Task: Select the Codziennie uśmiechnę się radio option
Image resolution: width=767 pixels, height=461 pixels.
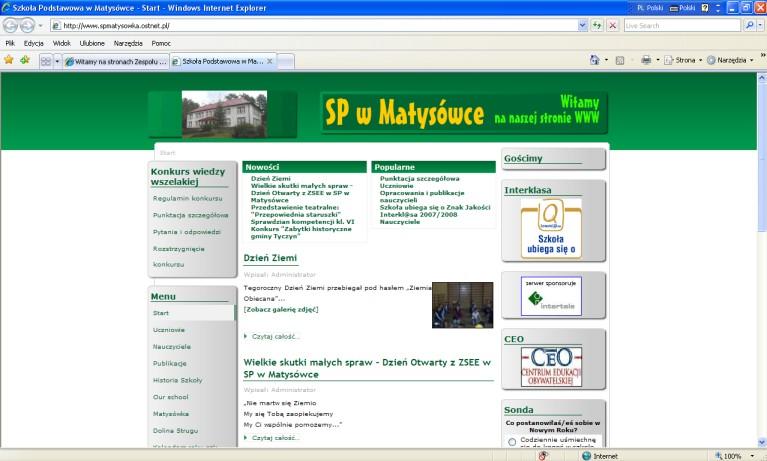Action: (512, 442)
